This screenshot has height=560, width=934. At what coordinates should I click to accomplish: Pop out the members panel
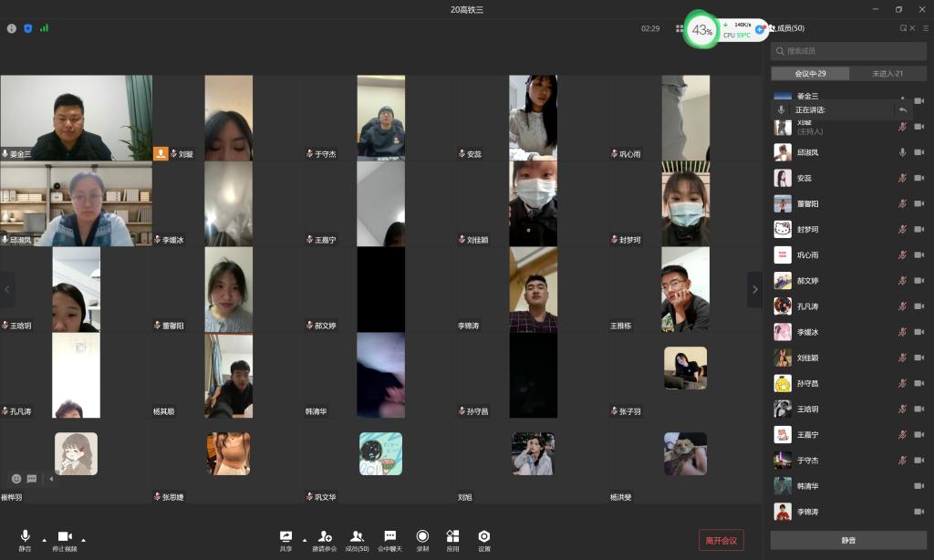[903, 28]
